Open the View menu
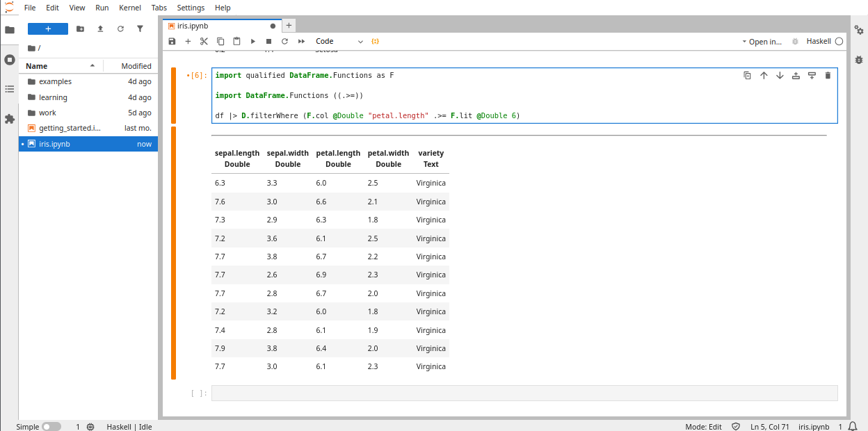 click(77, 8)
